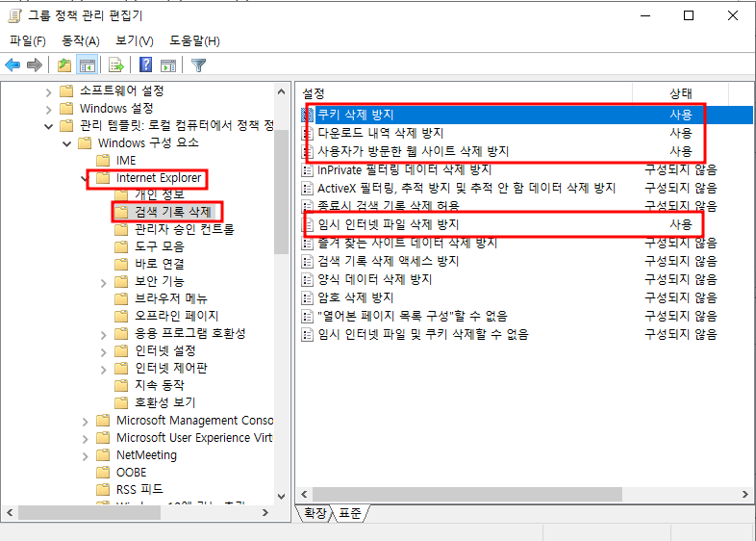Click the Forward arrow toolbar icon

click(35, 64)
